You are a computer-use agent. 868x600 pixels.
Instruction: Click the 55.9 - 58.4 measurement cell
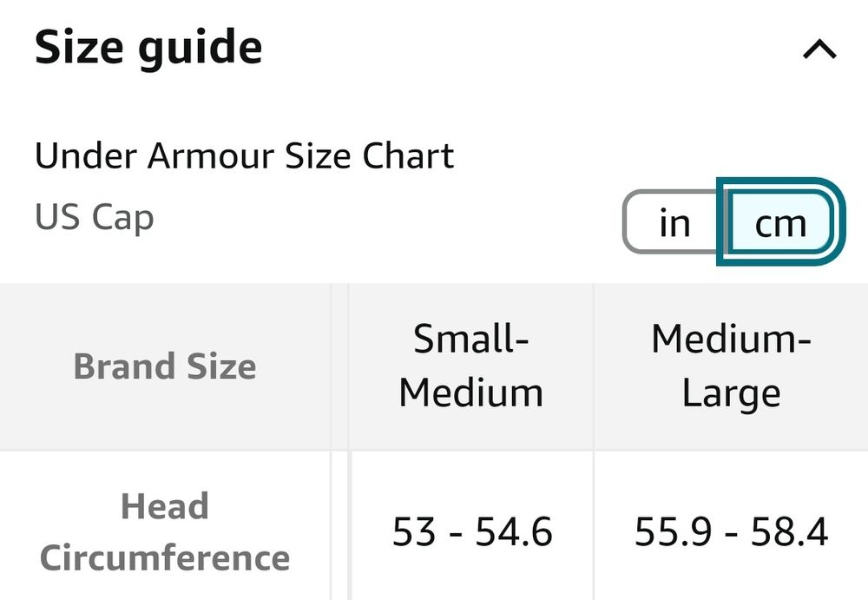coord(731,531)
